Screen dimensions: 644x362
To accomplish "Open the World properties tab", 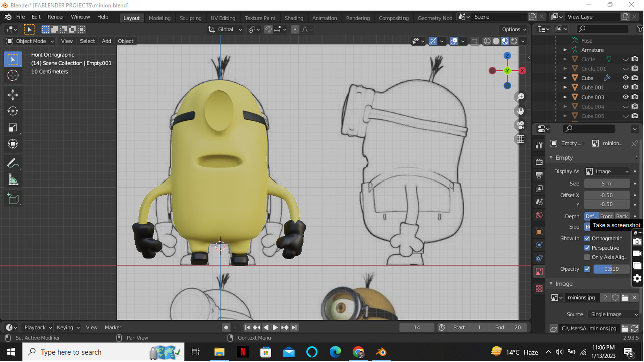I will click(539, 215).
